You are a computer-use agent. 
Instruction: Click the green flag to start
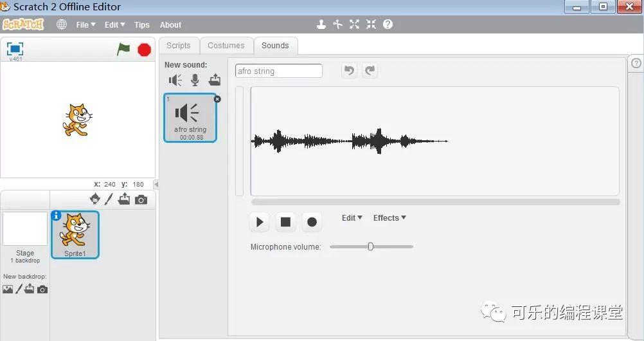[123, 50]
